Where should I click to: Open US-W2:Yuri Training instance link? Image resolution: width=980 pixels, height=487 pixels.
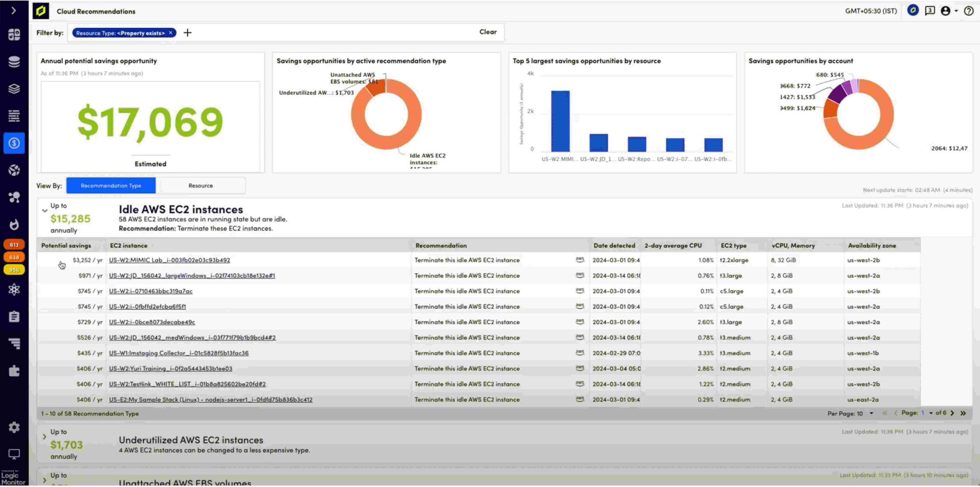170,369
